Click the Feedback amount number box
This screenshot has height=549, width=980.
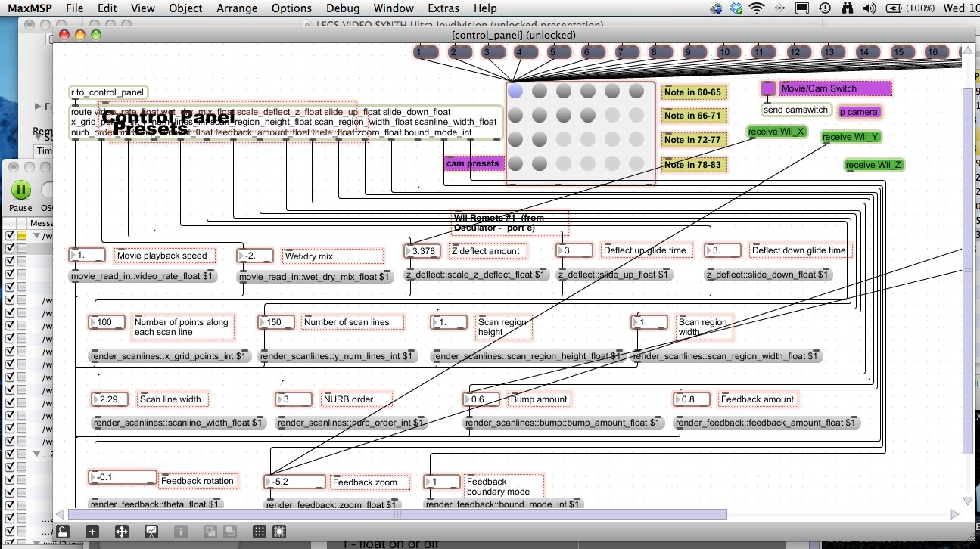pyautogui.click(x=692, y=399)
